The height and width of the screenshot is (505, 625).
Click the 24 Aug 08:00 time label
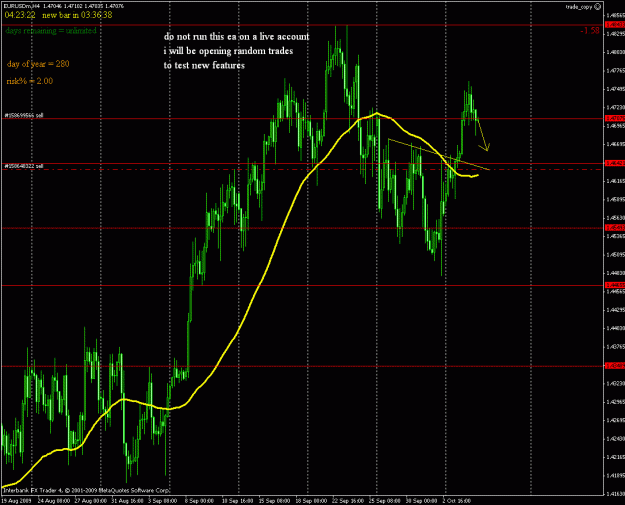[x=54, y=501]
